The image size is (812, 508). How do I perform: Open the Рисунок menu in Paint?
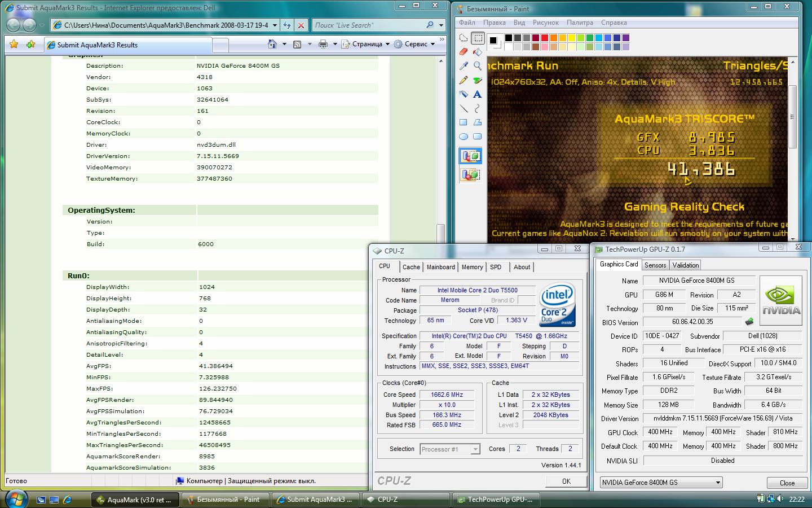[545, 23]
